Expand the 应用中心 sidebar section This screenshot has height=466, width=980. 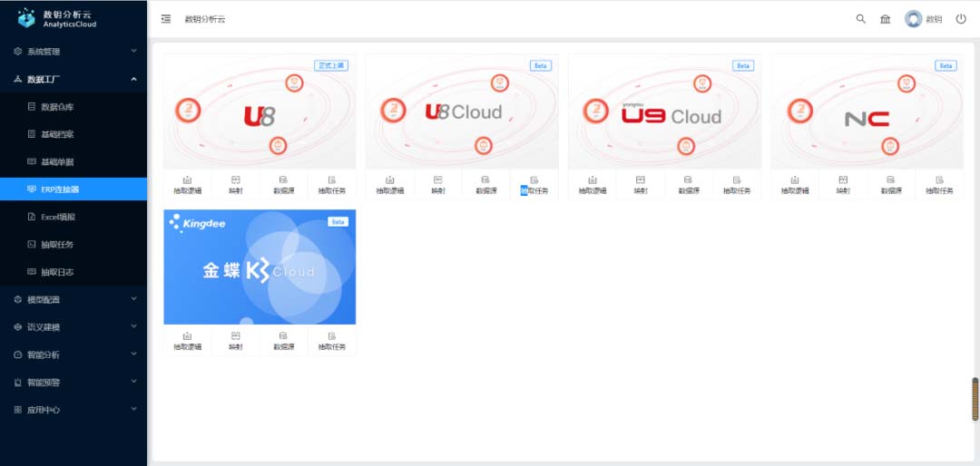(x=73, y=410)
